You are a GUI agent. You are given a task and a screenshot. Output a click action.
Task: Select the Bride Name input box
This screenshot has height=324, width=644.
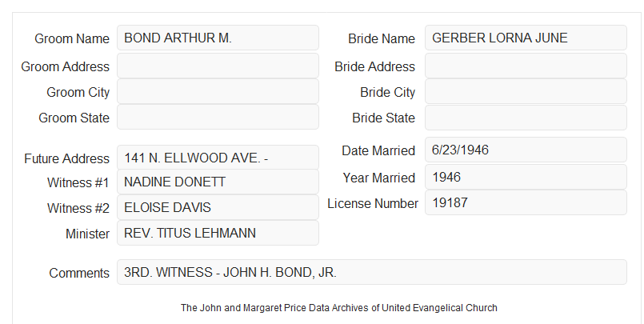[526, 38]
